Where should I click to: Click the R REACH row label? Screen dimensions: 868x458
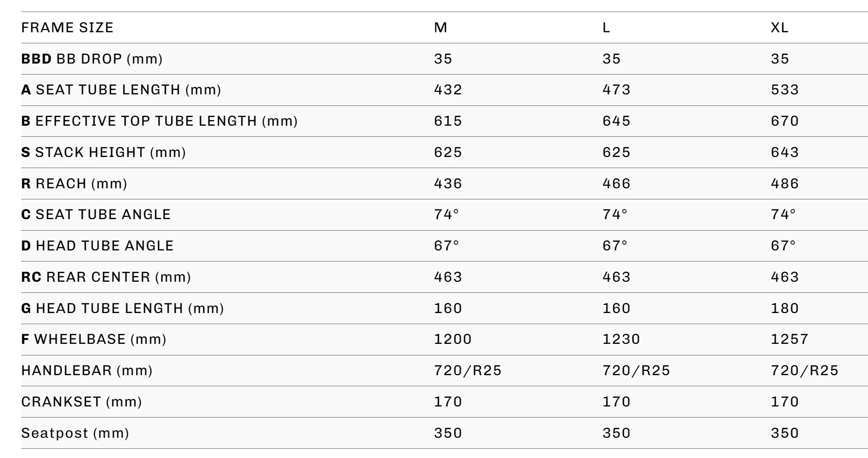pyautogui.click(x=74, y=183)
